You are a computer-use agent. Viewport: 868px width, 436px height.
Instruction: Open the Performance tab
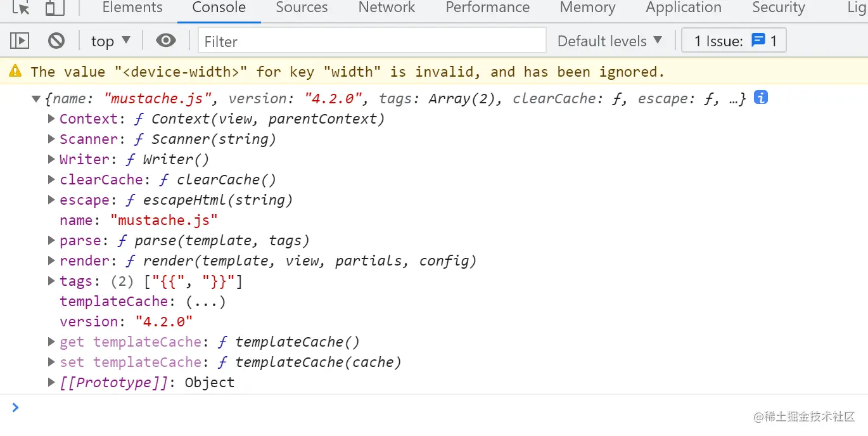coord(488,8)
